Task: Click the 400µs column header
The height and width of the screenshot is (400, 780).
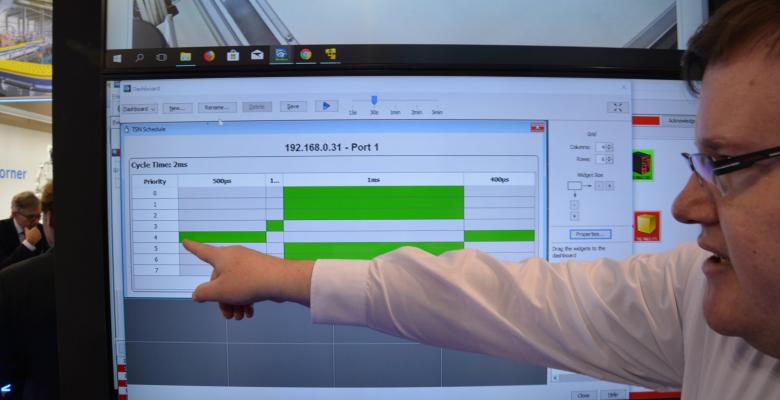Action: [499, 180]
